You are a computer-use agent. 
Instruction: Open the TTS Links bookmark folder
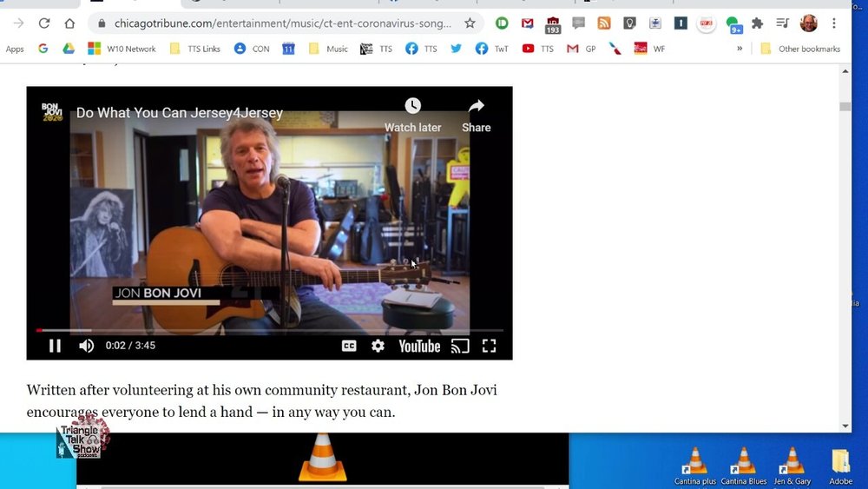[x=194, y=49]
